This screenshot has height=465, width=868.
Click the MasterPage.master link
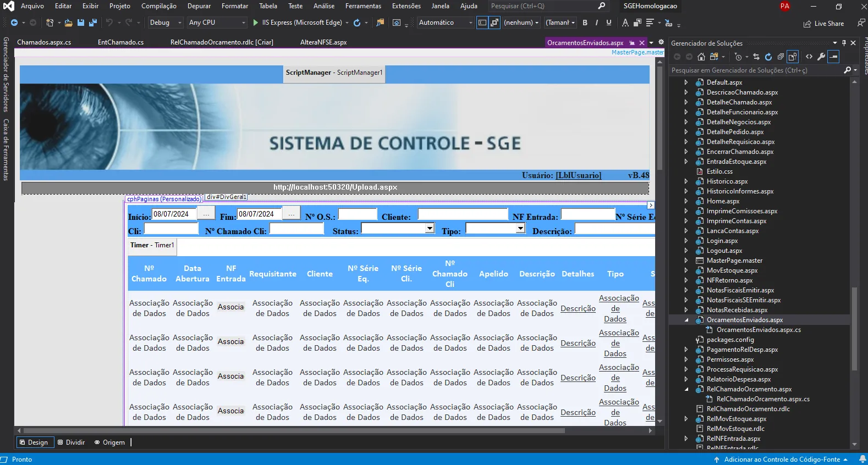coord(638,52)
